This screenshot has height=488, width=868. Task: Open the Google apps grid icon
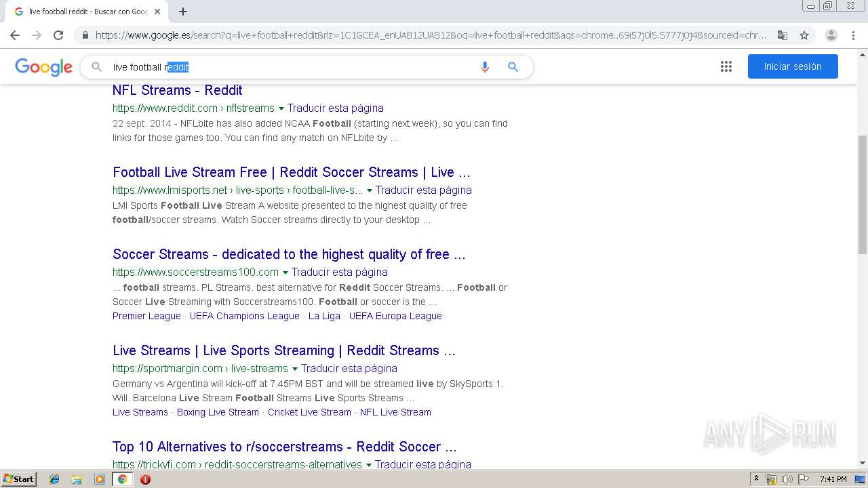point(726,66)
